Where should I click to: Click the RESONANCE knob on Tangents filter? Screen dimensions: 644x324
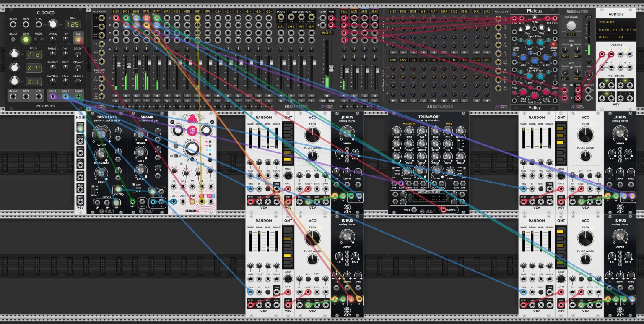(x=101, y=154)
